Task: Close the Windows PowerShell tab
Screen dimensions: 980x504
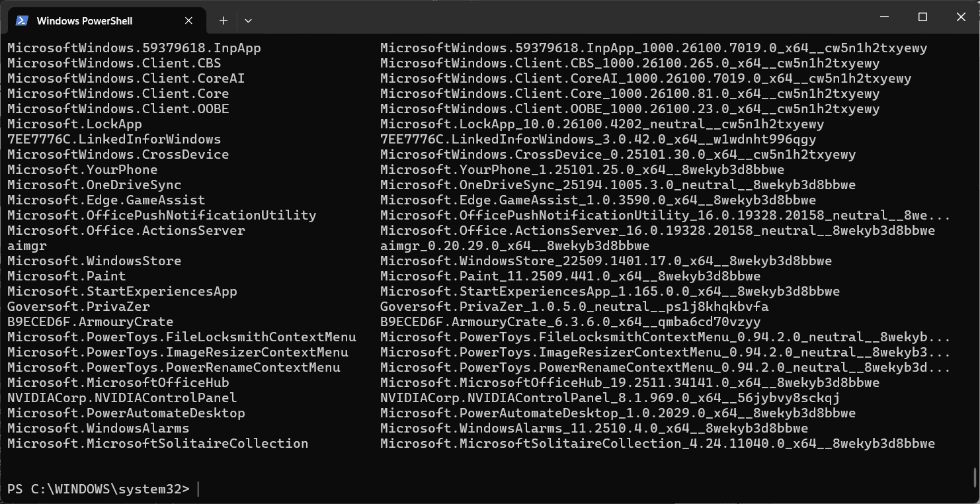Action: [188, 21]
